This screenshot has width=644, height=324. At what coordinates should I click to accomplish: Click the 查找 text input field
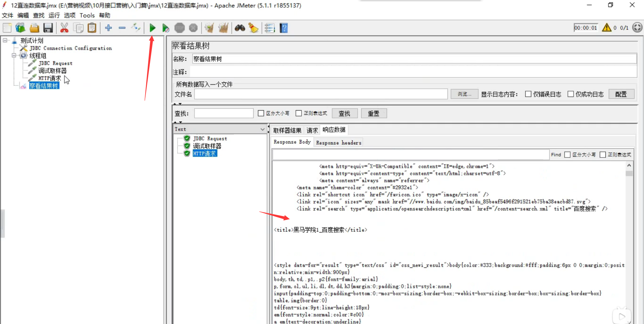point(224,113)
